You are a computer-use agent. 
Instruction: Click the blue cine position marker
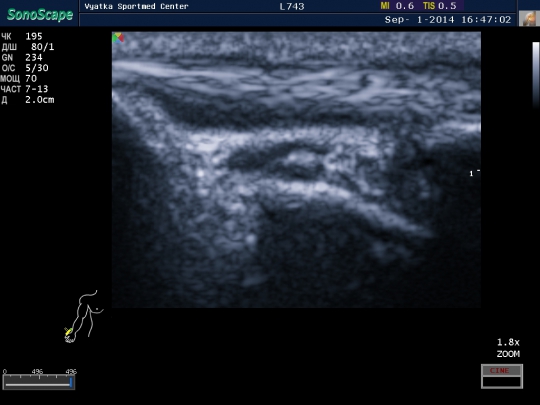pos(71,382)
